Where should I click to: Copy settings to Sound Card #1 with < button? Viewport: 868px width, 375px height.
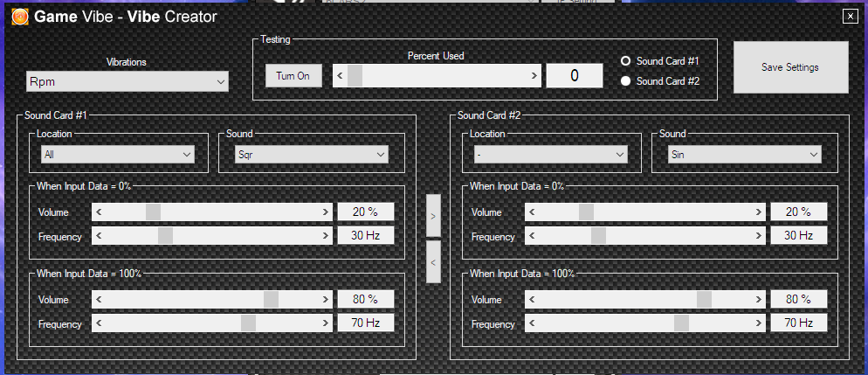pyautogui.click(x=433, y=261)
